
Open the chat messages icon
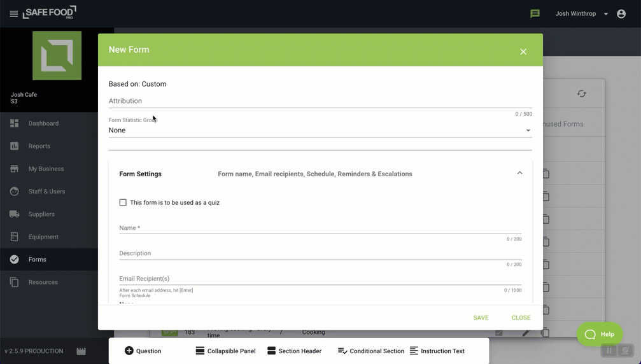click(x=535, y=14)
